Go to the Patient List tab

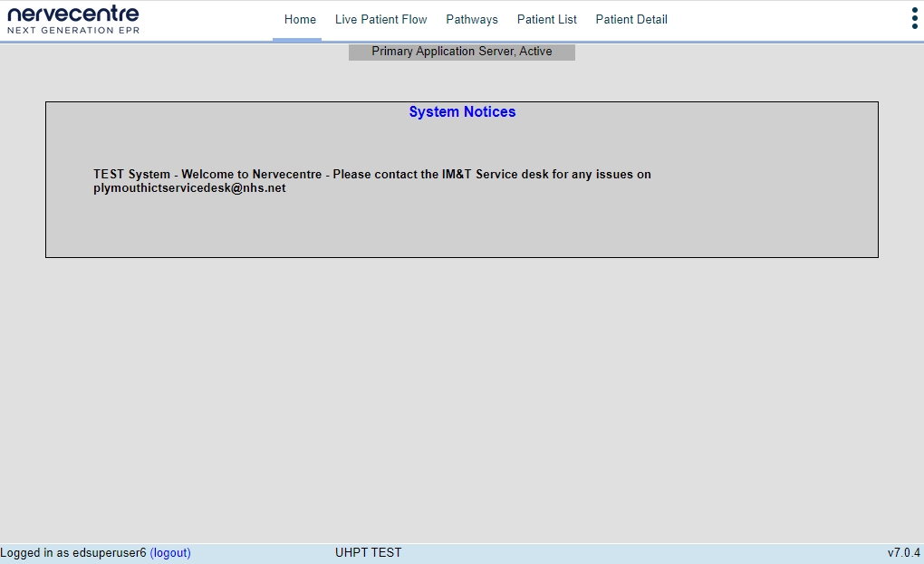546,19
